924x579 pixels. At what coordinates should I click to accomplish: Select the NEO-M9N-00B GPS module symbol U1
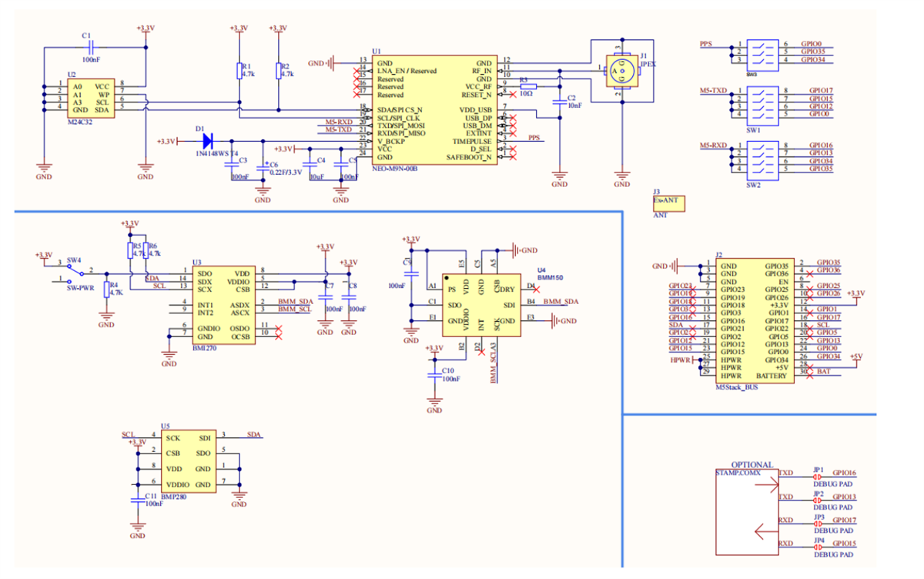435,112
